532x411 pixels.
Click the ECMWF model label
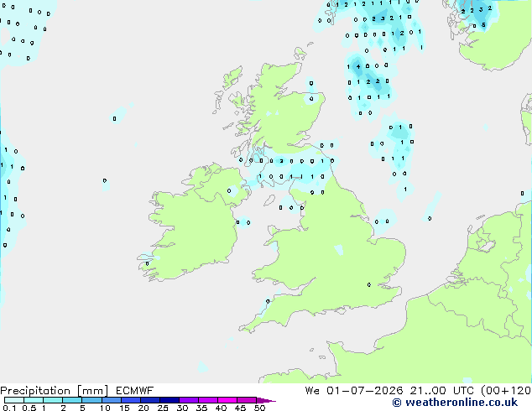(135, 391)
